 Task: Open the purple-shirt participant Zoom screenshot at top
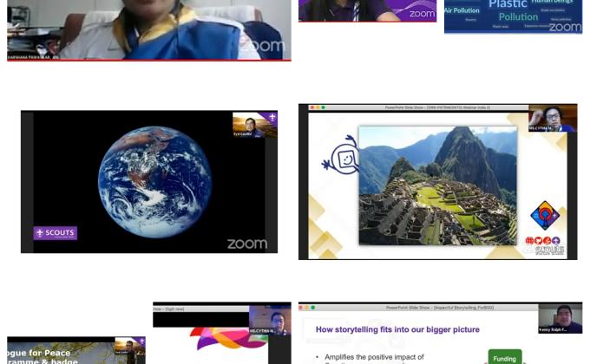(367, 11)
